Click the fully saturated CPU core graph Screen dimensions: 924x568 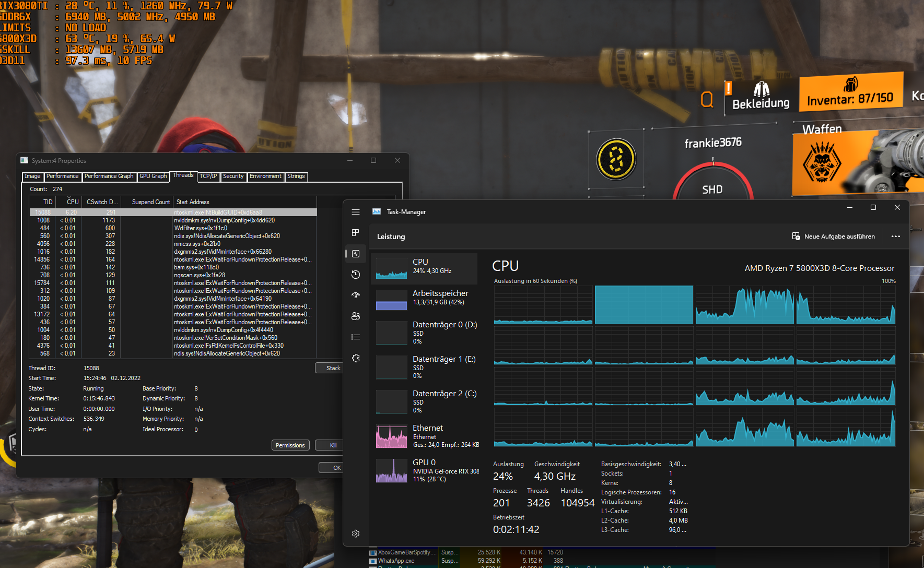click(644, 305)
